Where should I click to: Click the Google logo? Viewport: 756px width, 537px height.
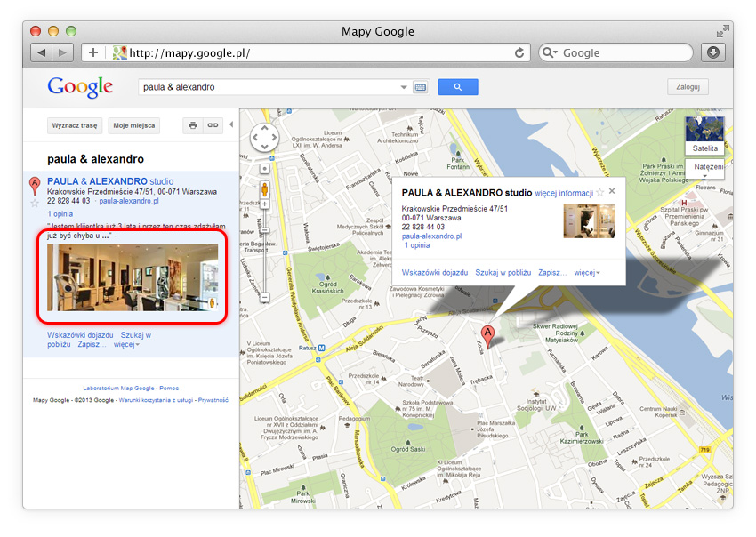click(x=80, y=87)
